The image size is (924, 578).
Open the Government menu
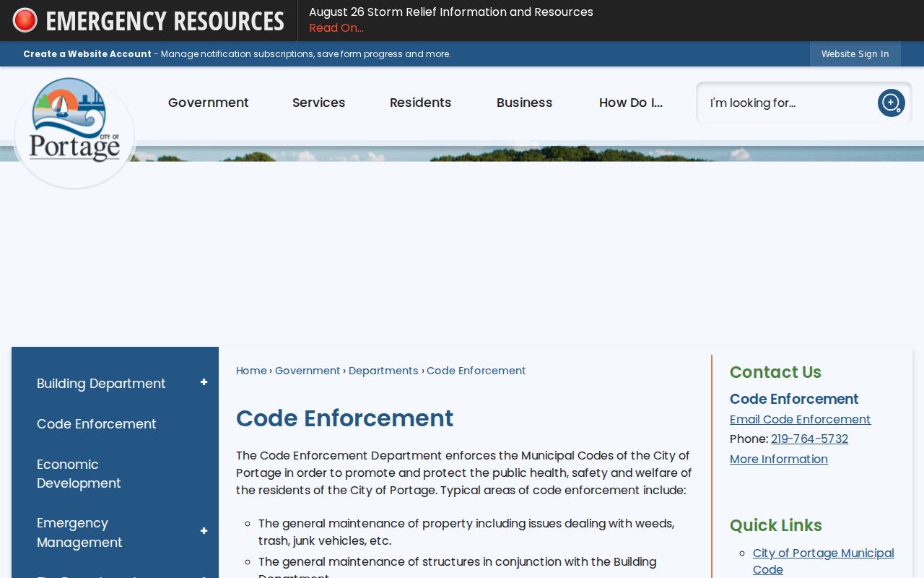[x=209, y=103]
